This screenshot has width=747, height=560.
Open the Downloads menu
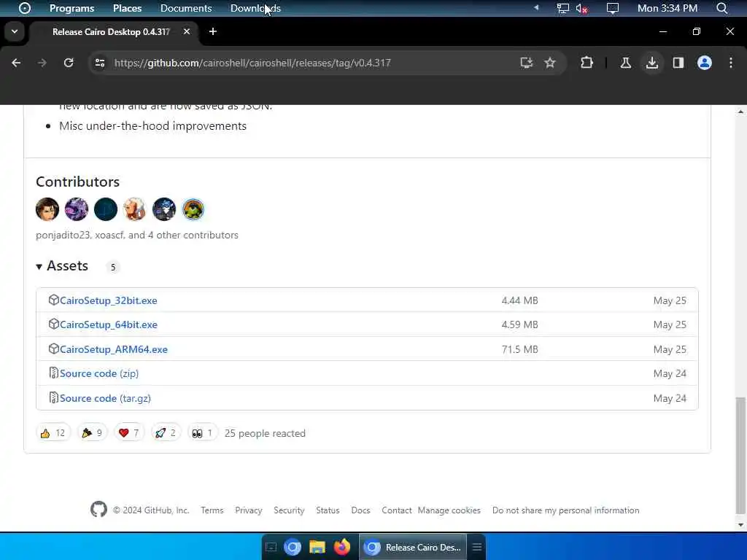pyautogui.click(x=255, y=8)
